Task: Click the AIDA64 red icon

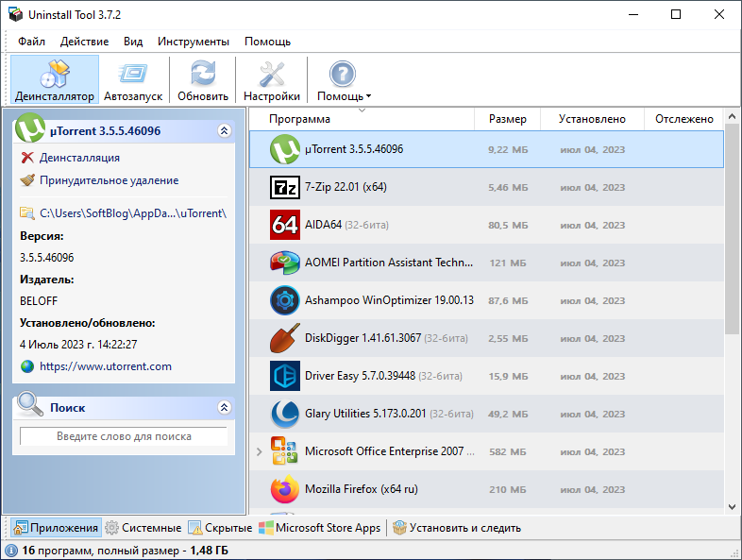Action: click(285, 225)
